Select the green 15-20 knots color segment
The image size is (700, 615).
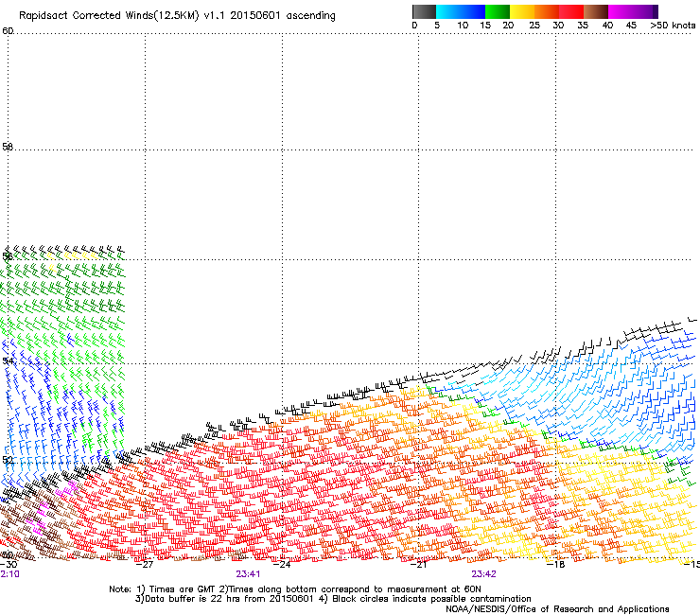click(498, 11)
